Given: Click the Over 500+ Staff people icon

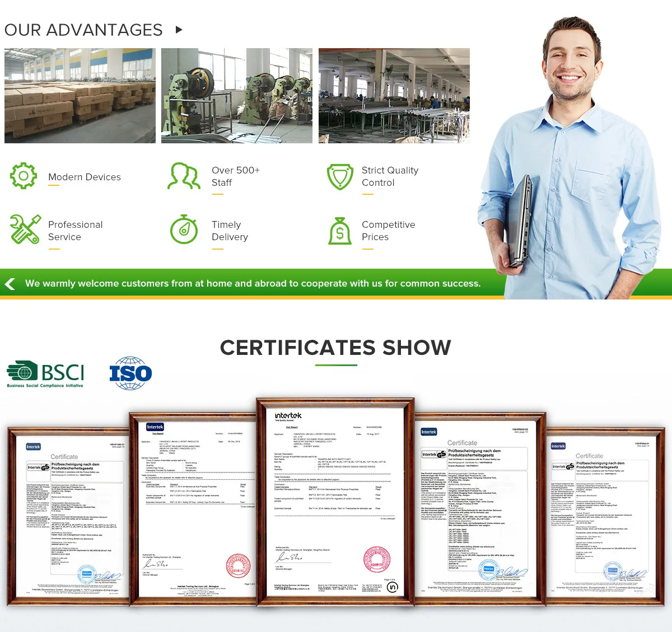Looking at the screenshot, I should tap(184, 176).
